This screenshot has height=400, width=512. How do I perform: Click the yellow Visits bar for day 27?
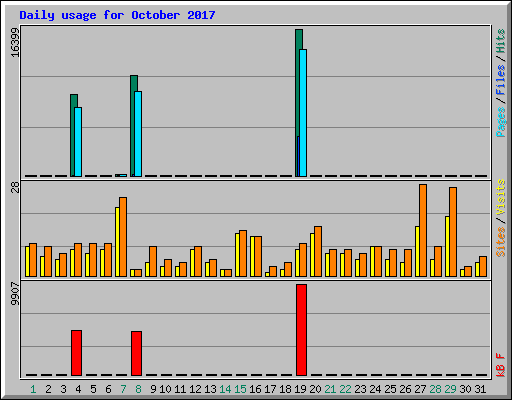417,251
